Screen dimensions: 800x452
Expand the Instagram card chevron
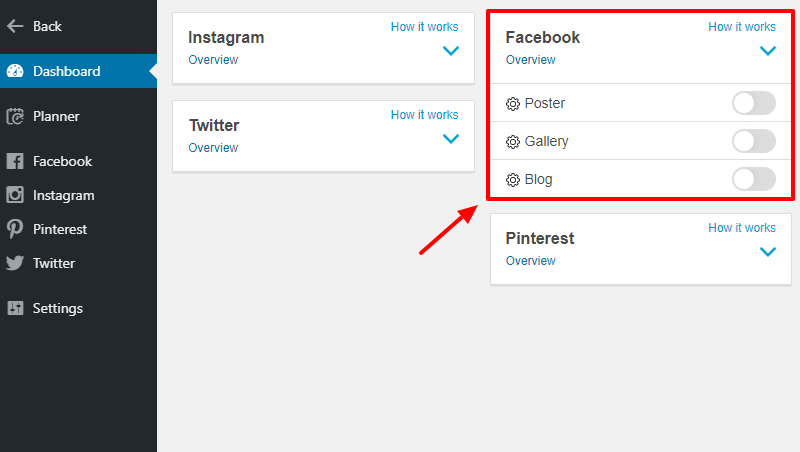point(451,51)
